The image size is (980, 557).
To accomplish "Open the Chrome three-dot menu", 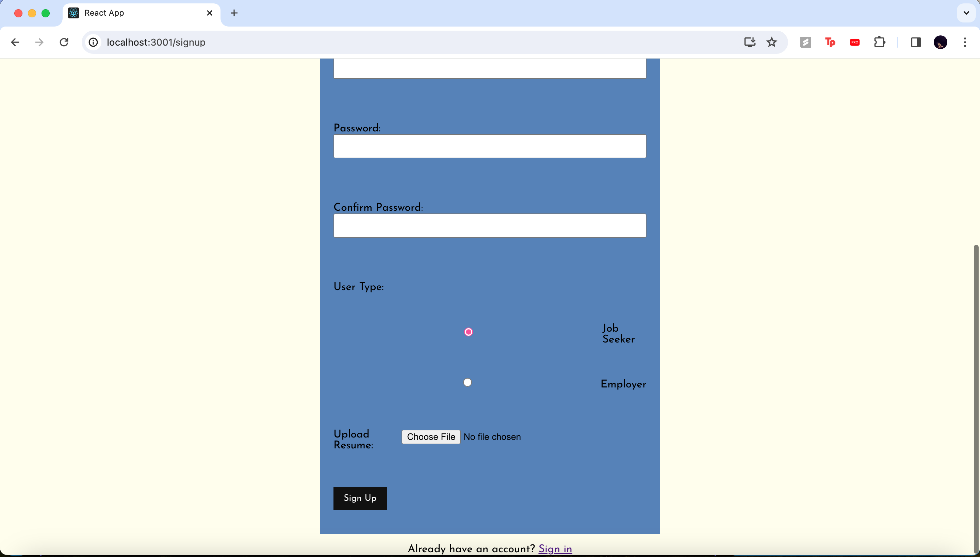I will pos(965,42).
